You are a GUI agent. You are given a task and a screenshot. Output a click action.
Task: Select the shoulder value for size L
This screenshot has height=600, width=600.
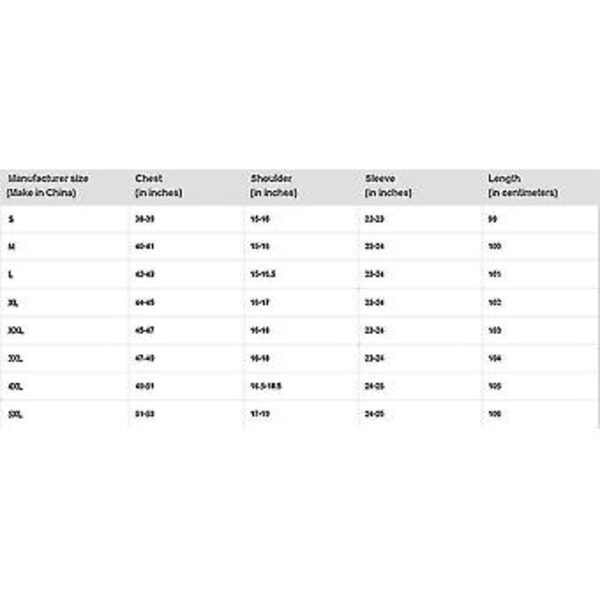click(x=264, y=273)
